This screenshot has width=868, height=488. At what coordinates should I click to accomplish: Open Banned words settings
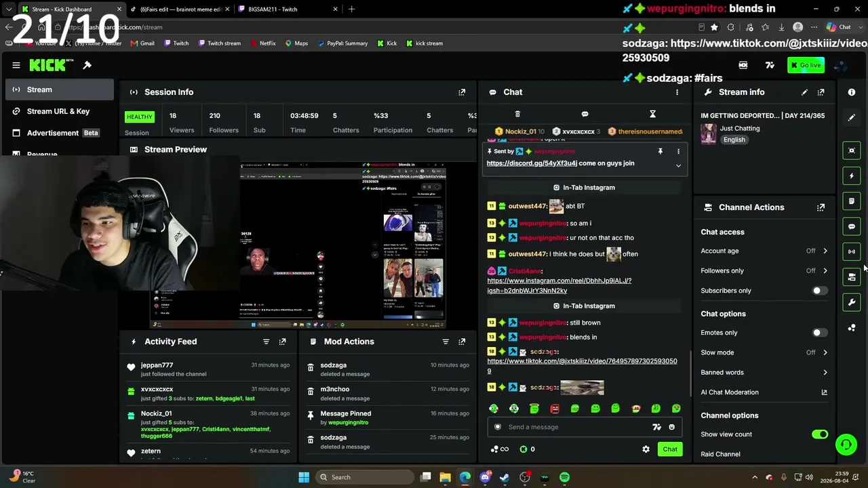coord(764,372)
